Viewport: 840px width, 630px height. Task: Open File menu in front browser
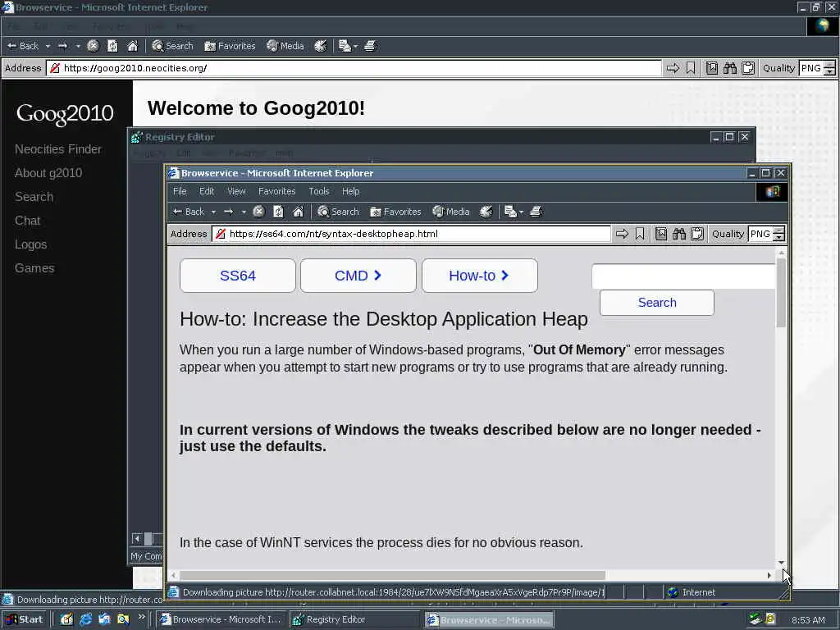tap(180, 191)
